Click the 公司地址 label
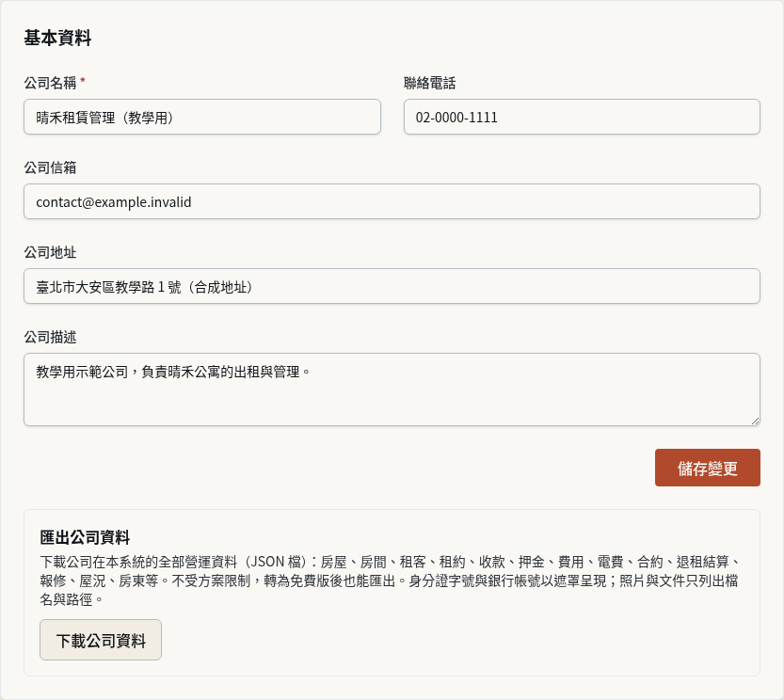 click(x=51, y=252)
